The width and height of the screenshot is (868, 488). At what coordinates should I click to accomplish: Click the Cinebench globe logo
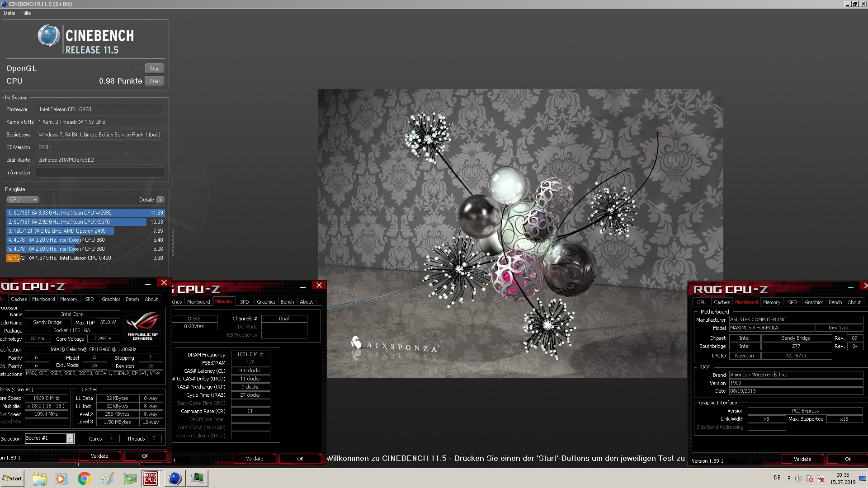pos(49,36)
